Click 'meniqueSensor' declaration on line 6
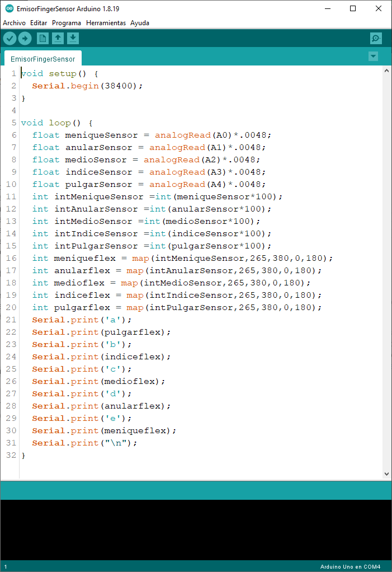This screenshot has height=572, width=392. tap(102, 135)
